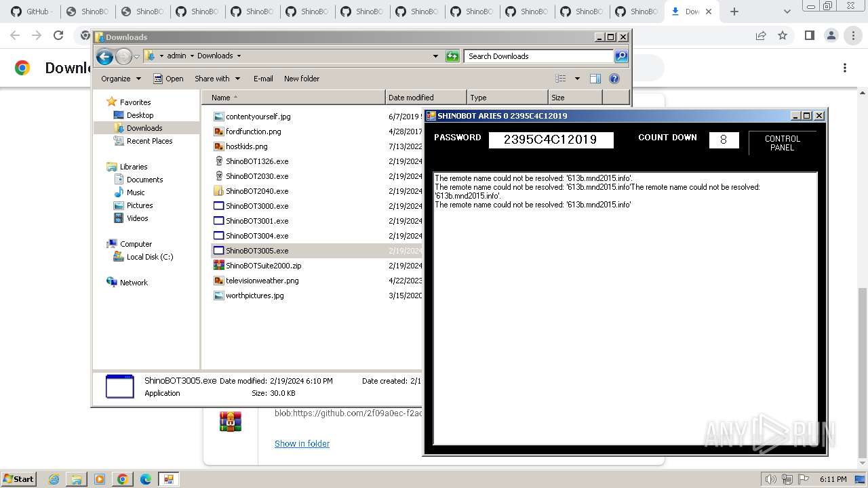The image size is (868, 488).
Task: Select the fordfunction.png file
Action: tap(253, 131)
